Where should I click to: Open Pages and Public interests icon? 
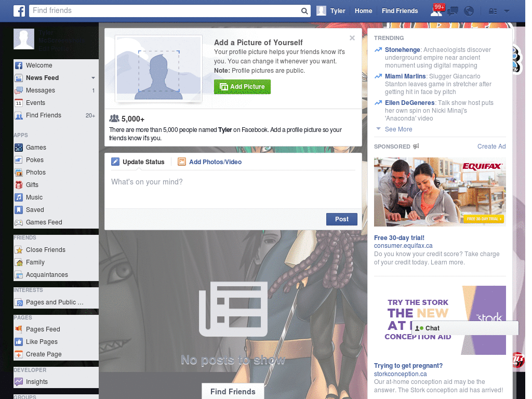point(19,302)
